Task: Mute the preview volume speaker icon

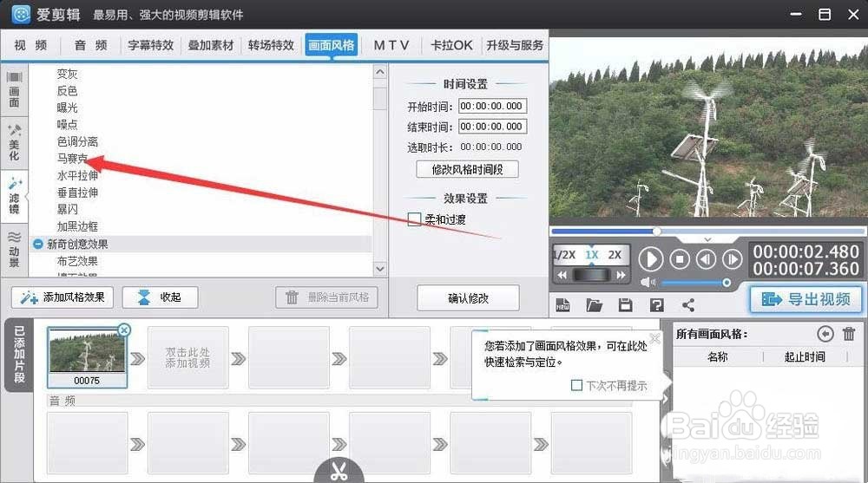Action: 648,283
